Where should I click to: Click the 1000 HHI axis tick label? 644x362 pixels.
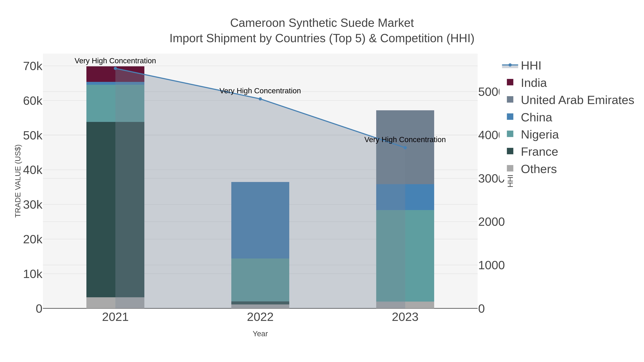pos(492,265)
